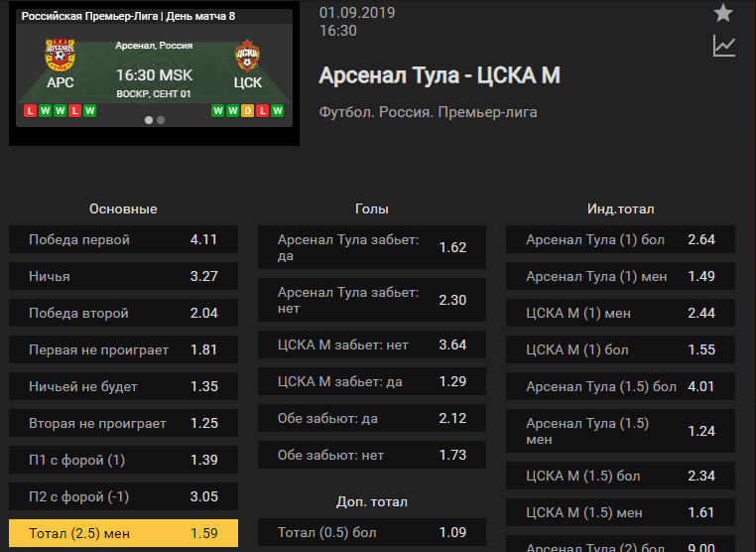Screen dimensions: 756x552
Task: Click CSKA team crest
Action: coord(247,55)
